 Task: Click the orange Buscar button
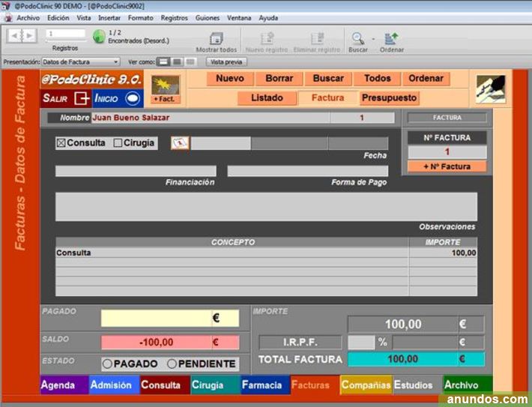pos(328,79)
